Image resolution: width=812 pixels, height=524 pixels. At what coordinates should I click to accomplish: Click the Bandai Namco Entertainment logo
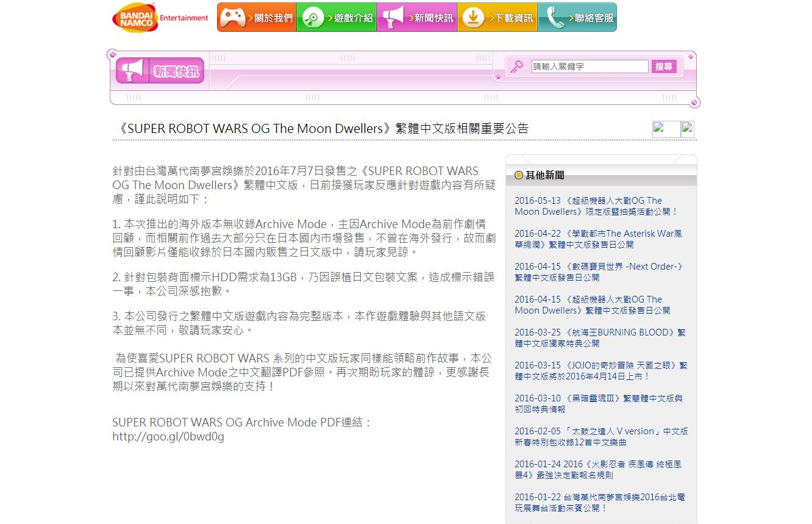pyautogui.click(x=160, y=18)
